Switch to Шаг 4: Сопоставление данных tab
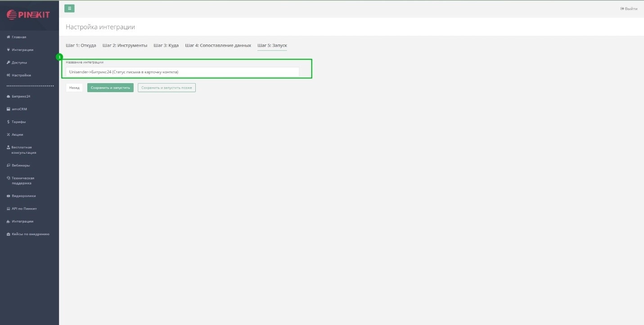This screenshot has height=325, width=644. tap(218, 45)
